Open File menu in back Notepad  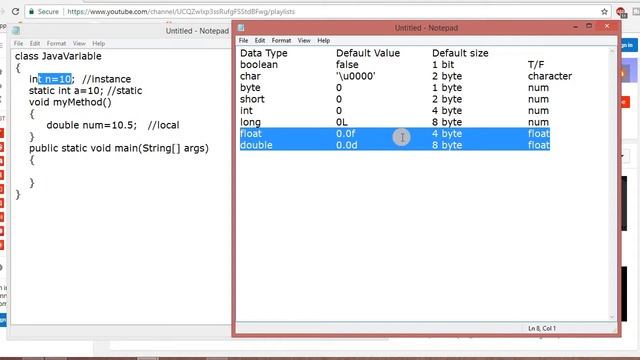click(18, 43)
